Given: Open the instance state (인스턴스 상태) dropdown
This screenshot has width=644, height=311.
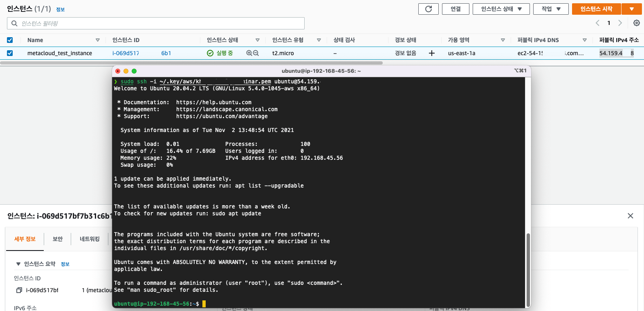Looking at the screenshot, I should click(x=501, y=9).
